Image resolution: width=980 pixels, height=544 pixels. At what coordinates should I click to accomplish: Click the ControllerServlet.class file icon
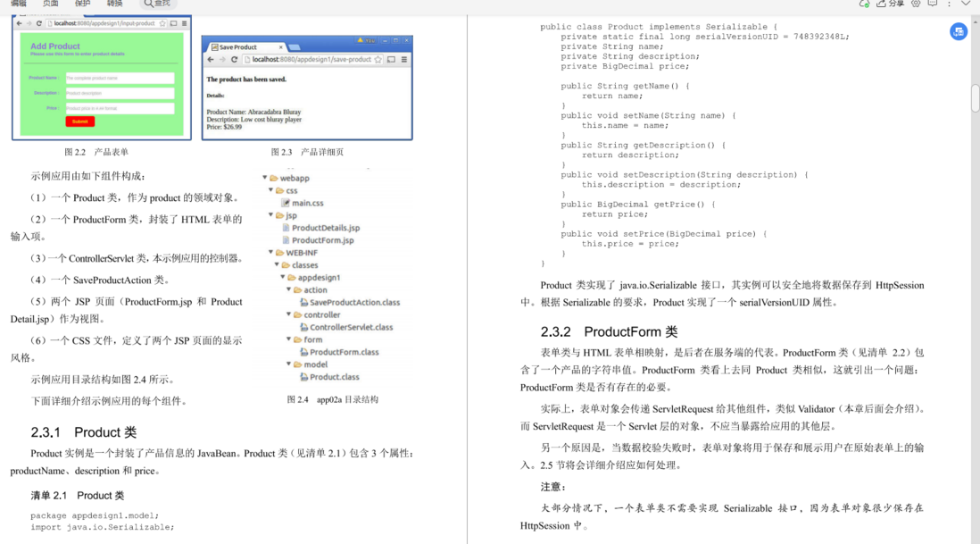click(303, 327)
